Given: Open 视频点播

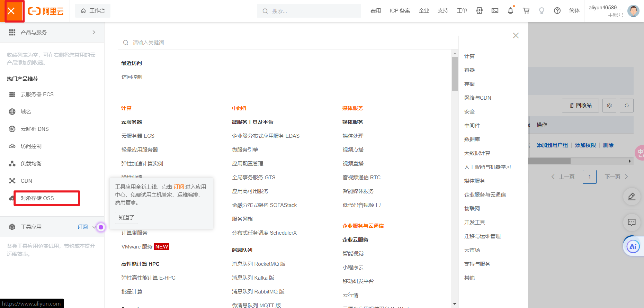Looking at the screenshot, I should (353, 150).
